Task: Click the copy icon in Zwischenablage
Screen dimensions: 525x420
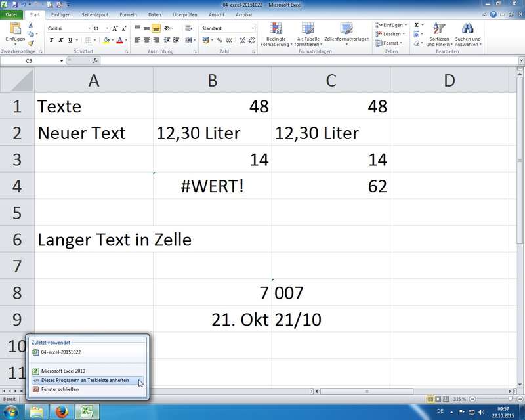Action: (30, 34)
